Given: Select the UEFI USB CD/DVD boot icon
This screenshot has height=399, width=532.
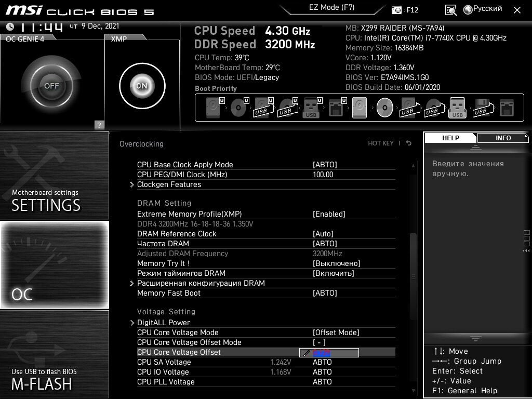Looking at the screenshot, I should pyautogui.click(x=288, y=108).
